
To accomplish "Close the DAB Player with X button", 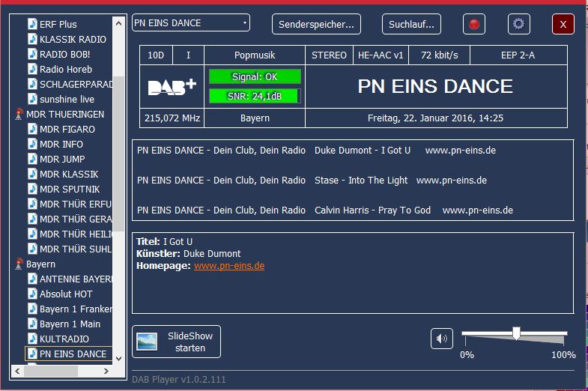I will tap(563, 24).
